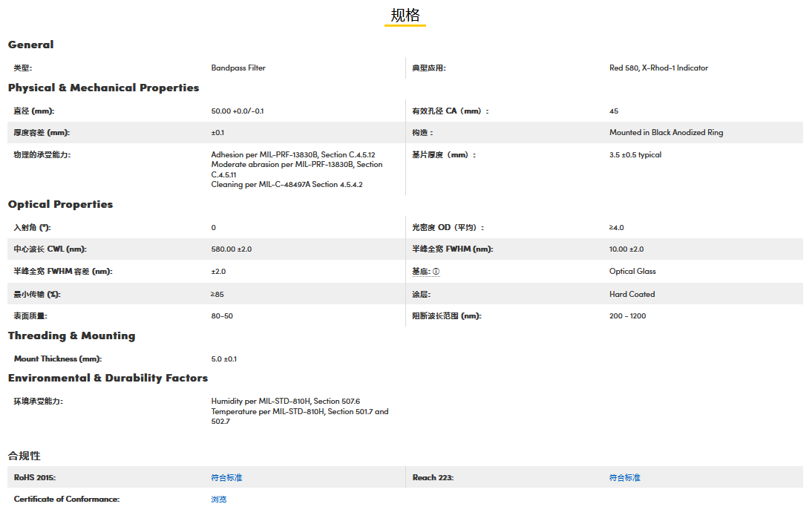Click the 表面质量 value 80-50
This screenshot has height=527, width=812.
pos(221,316)
